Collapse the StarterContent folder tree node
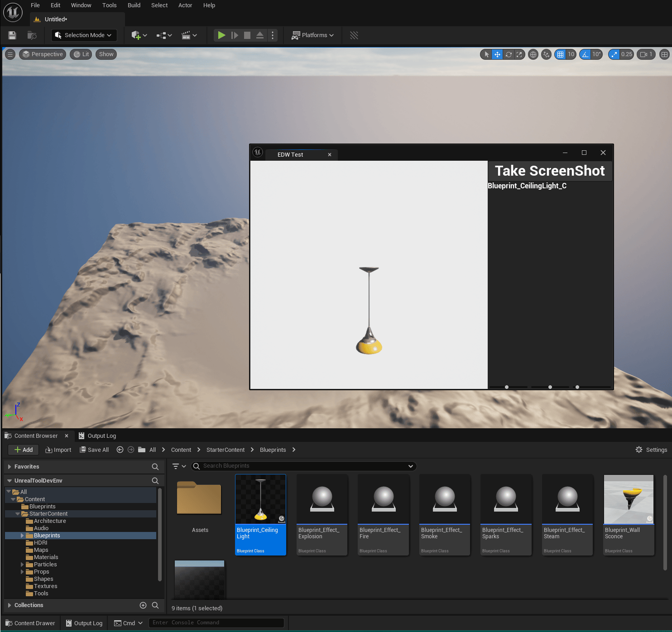The image size is (672, 632). [x=18, y=514]
